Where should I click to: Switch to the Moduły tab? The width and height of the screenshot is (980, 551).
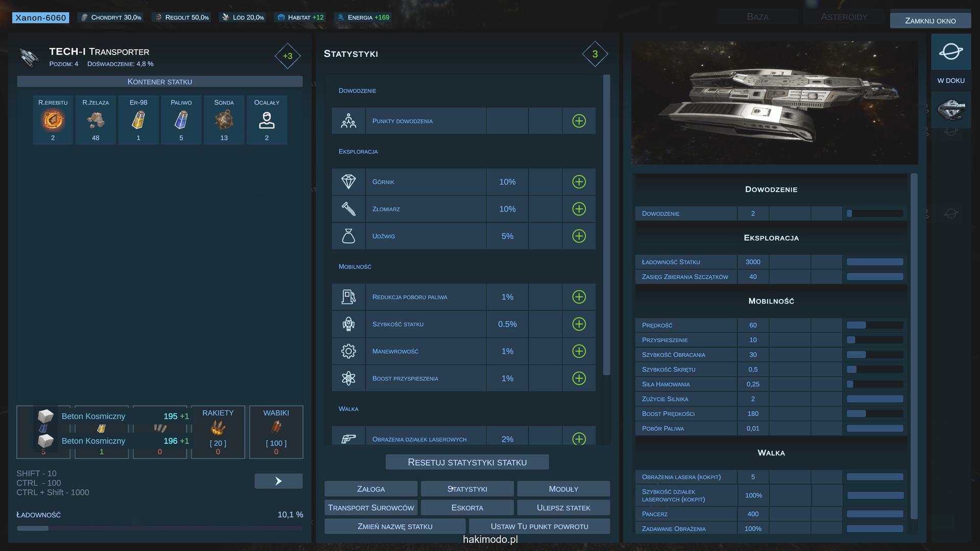(x=563, y=489)
